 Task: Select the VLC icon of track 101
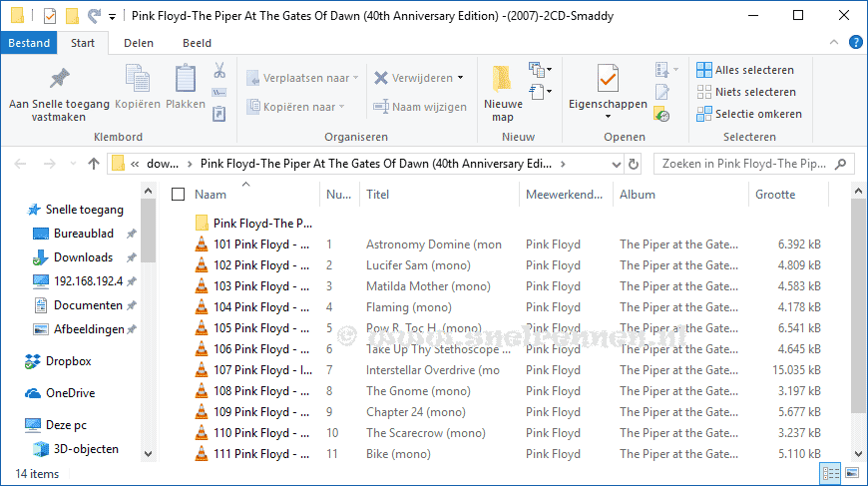coord(202,244)
